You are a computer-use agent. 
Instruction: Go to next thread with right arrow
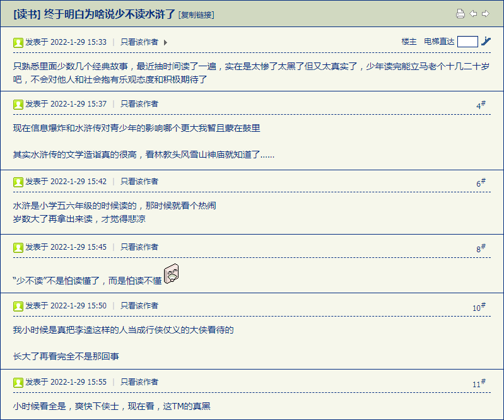[485, 14]
